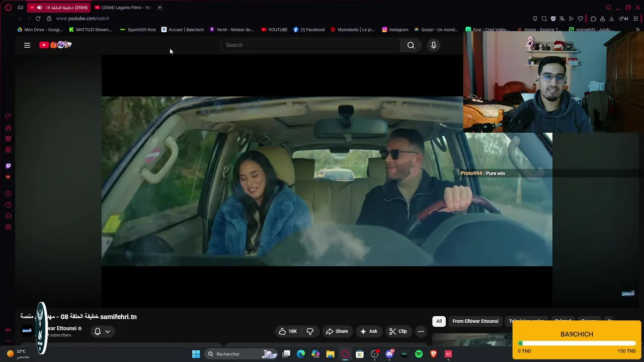Click the heart bookmark icon in toolbar
Screen dimensions: 644x362
tap(580, 19)
